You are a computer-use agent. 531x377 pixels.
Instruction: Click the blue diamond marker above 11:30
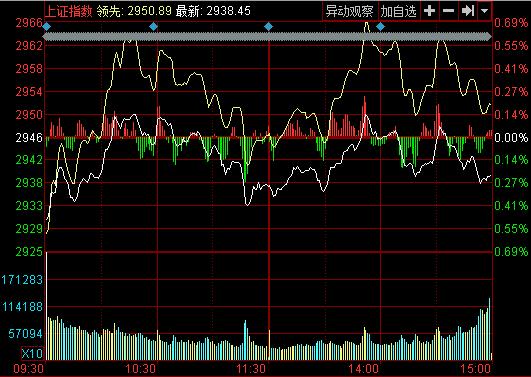[269, 26]
